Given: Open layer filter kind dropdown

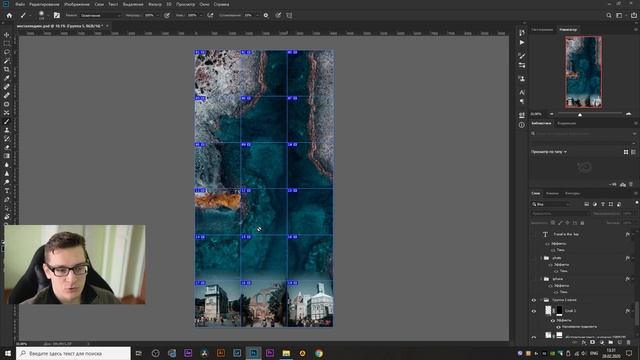Looking at the screenshot, I should click(x=551, y=204).
